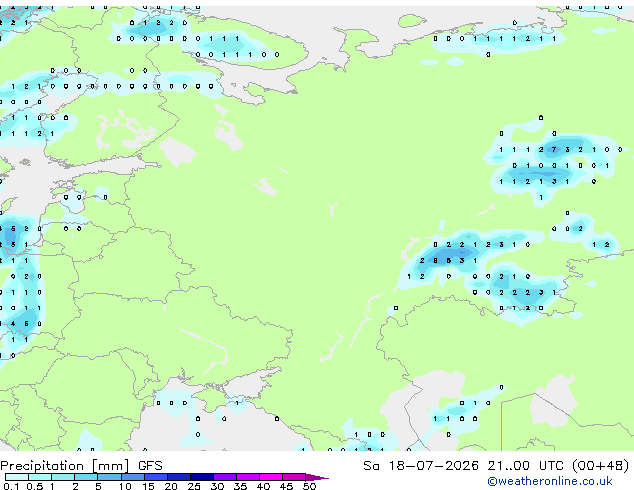Click the 'Precipitation [mm] GFS' title text
Viewport: 634px width, 490px height.
tap(81, 466)
